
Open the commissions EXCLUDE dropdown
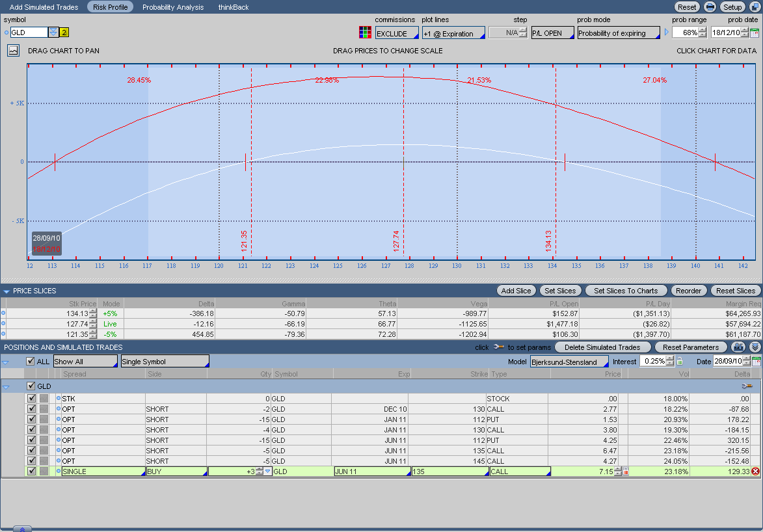[x=397, y=33]
